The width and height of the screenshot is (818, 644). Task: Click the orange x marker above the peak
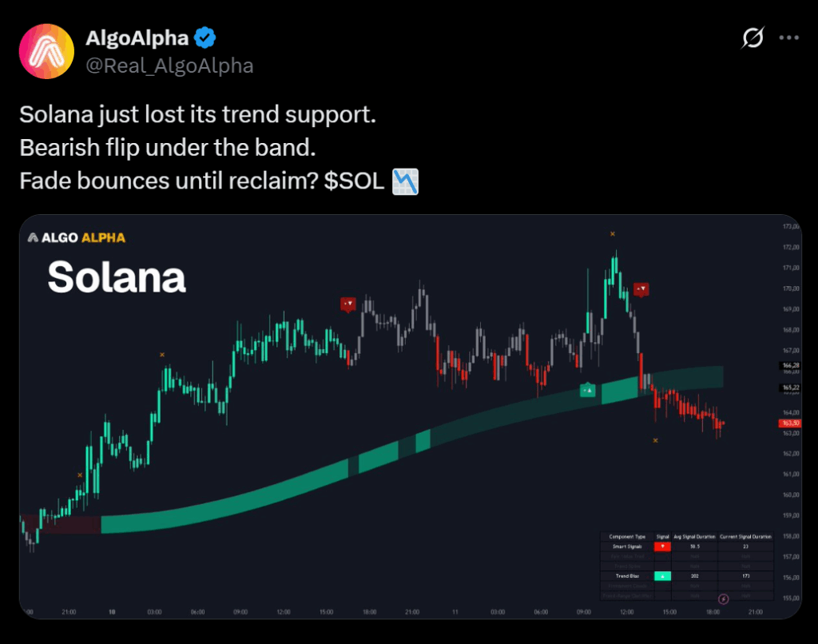pyautogui.click(x=613, y=234)
